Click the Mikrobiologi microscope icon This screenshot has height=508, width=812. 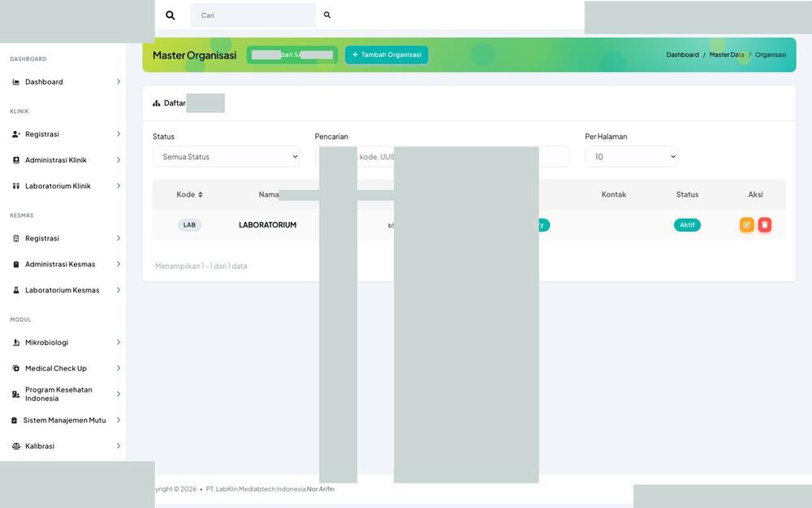(16, 343)
